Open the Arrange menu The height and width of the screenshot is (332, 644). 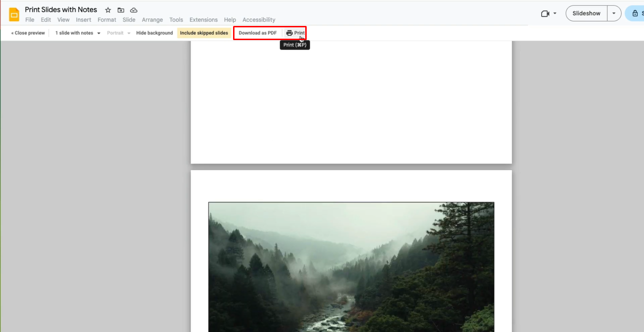(x=152, y=20)
